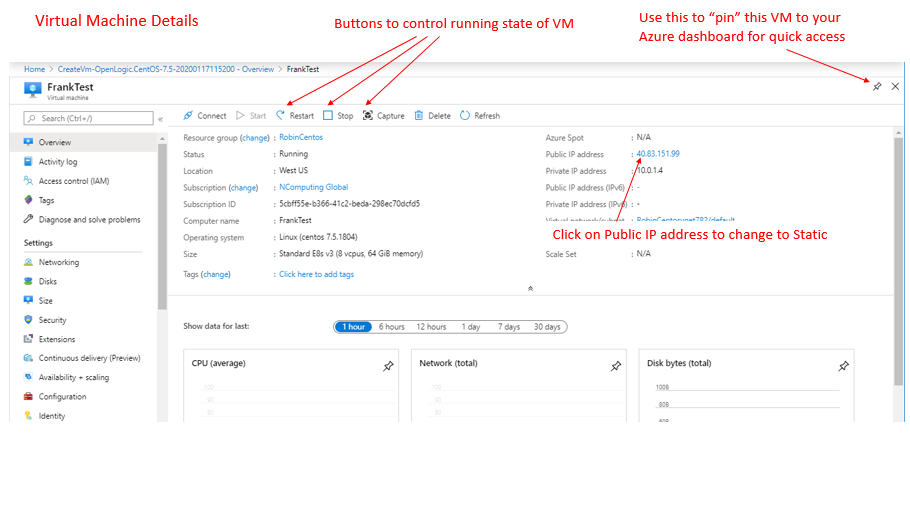Go to Home breadcrumb
This screenshot has height=512, width=910.
pyautogui.click(x=34, y=69)
